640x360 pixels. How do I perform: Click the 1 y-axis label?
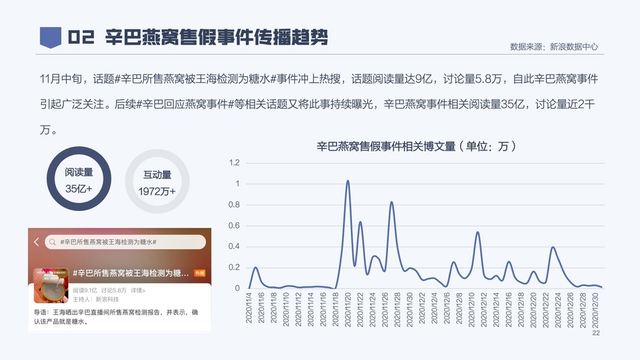coord(238,184)
